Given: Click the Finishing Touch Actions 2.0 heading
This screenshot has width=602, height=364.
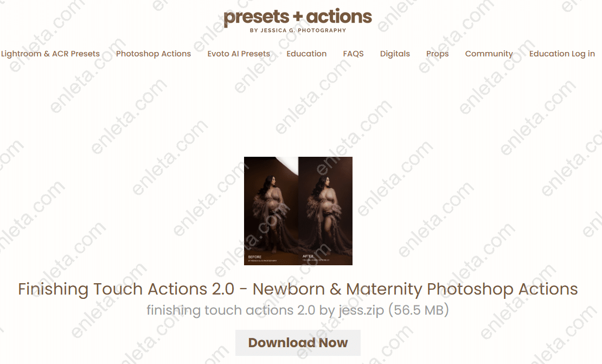Looking at the screenshot, I should coord(298,289).
